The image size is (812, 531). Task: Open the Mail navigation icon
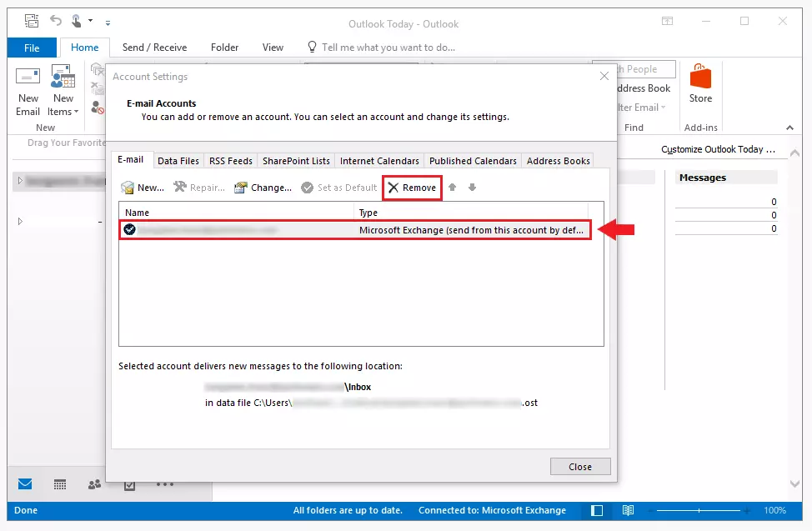[x=25, y=483]
